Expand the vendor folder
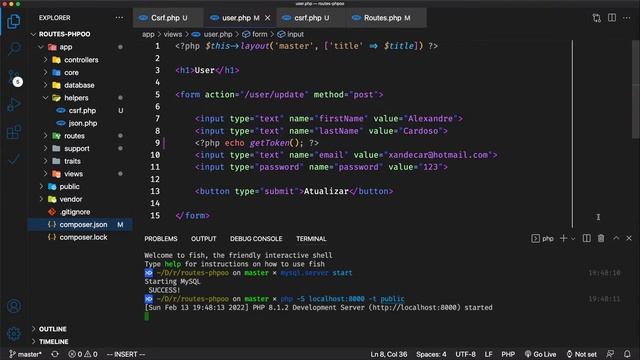The height and width of the screenshot is (360, 640). (41, 199)
